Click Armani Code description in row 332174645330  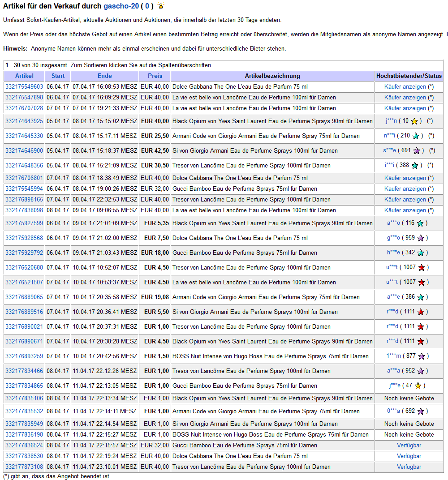pos(266,136)
